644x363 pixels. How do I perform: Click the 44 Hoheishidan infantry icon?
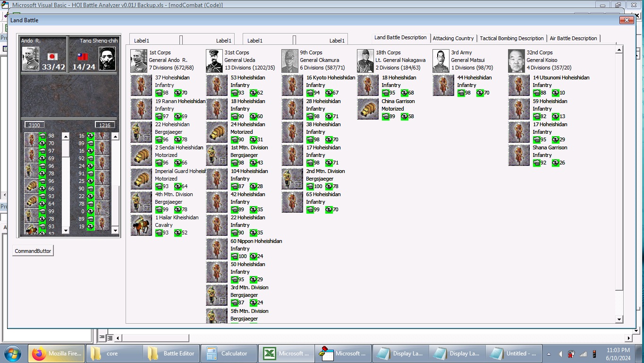point(443,86)
